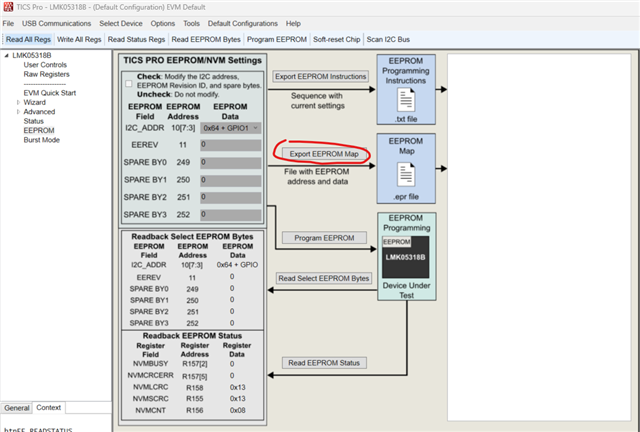The image size is (640, 432).
Task: Click the EEPROM Programming Instructions box
Action: (x=406, y=89)
